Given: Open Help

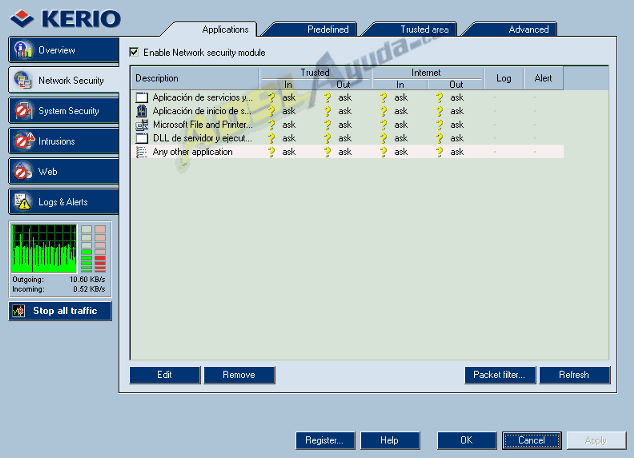Looking at the screenshot, I should pyautogui.click(x=390, y=440).
